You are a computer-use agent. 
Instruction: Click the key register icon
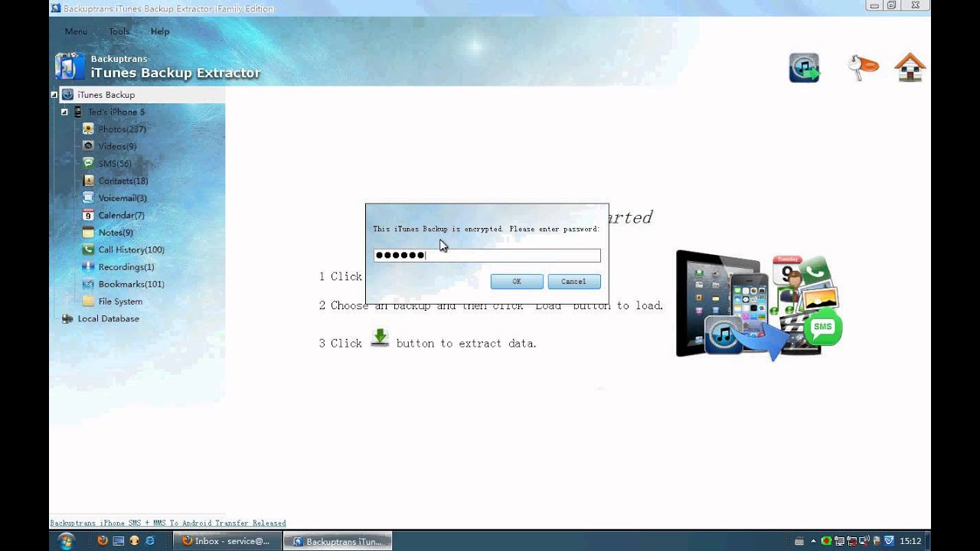(x=863, y=67)
